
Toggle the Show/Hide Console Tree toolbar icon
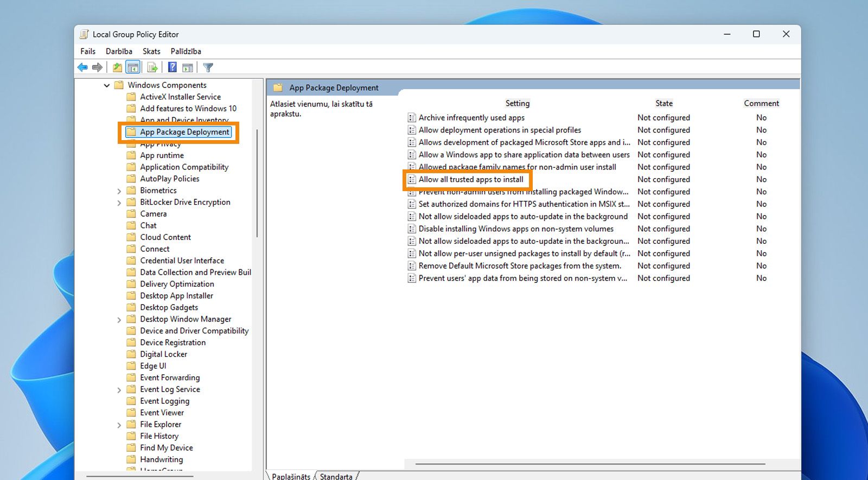coord(133,67)
